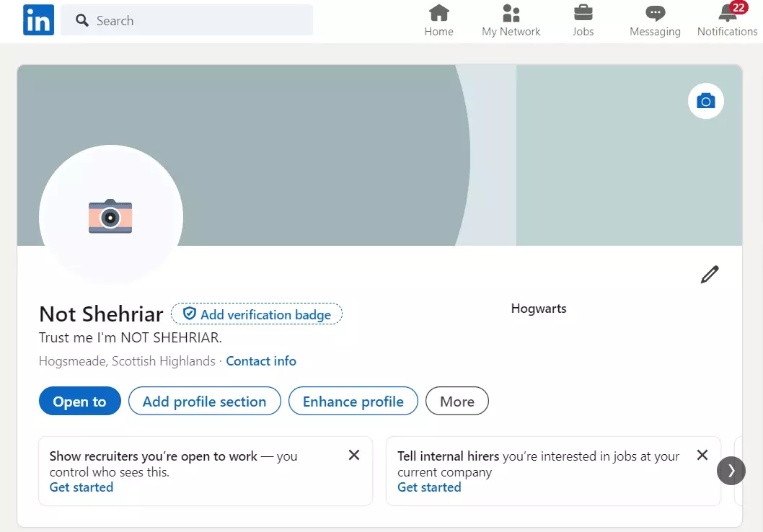Click Add profile section button

click(204, 402)
